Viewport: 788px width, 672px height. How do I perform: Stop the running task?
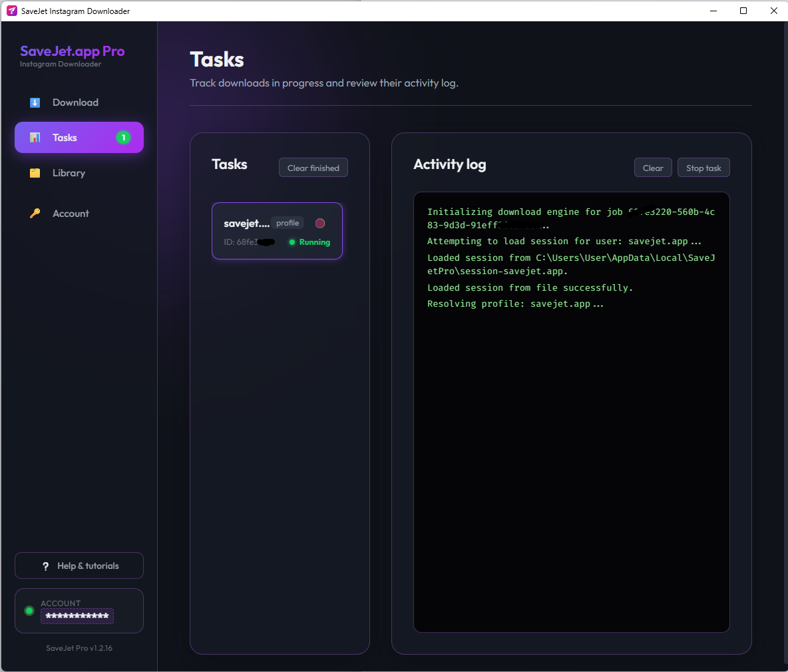(x=703, y=168)
